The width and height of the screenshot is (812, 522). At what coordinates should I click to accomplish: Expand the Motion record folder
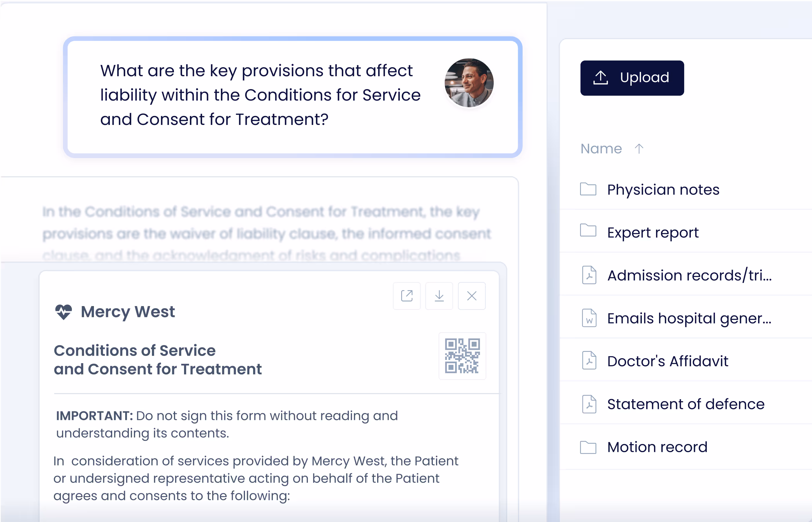click(657, 447)
